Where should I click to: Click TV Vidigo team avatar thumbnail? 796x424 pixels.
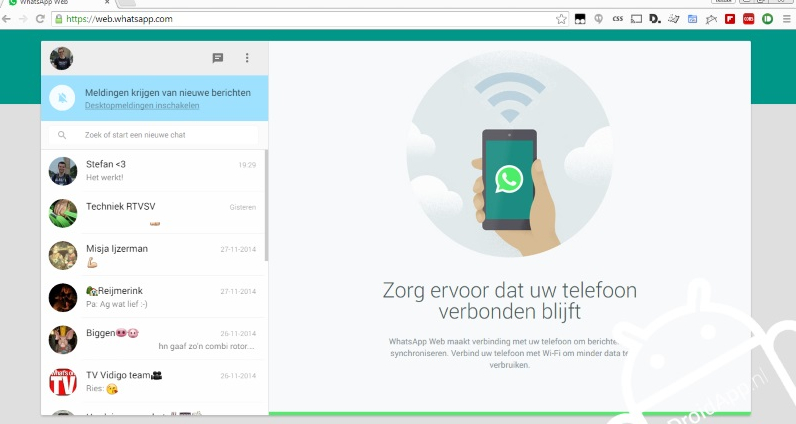coord(63,382)
